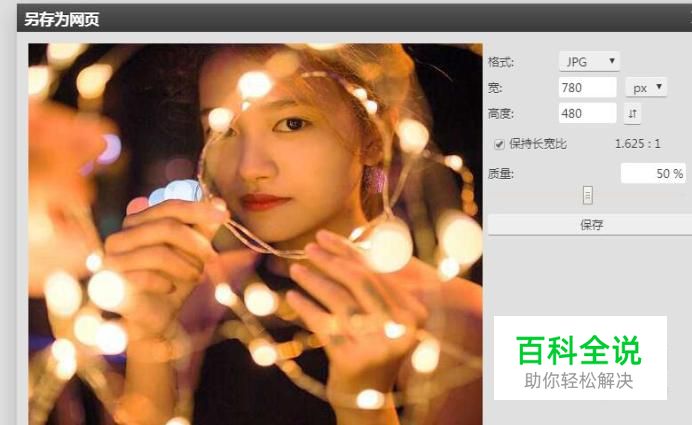Expand the px unit dropdown

pos(646,87)
